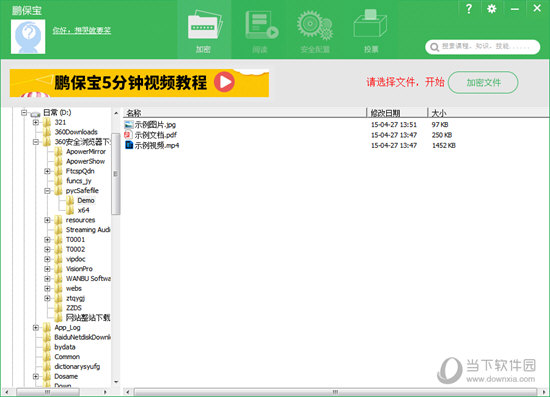Screen dimensions: 550x397
Task: Open the 加密 (Encrypt) tab icon
Action: (x=204, y=25)
